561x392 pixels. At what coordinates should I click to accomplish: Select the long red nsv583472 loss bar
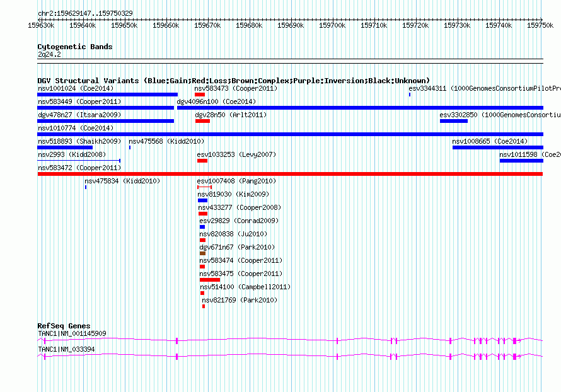(290, 174)
